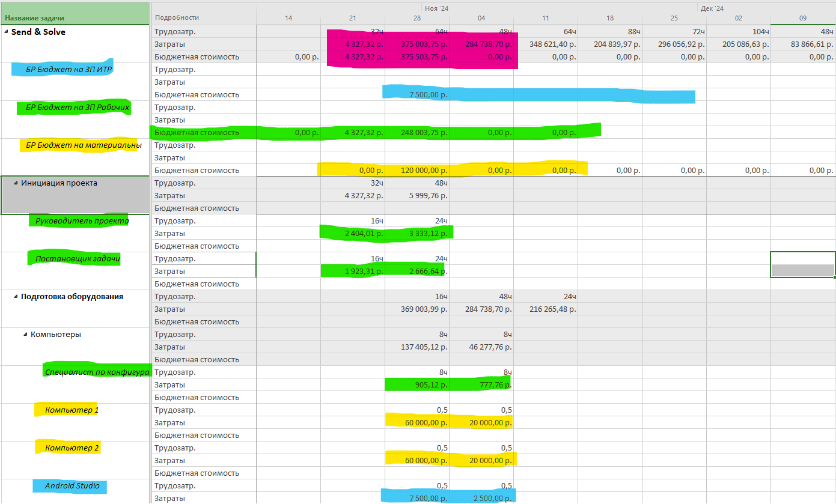Screen dimensions: 836x504
Task: Click the 296 056,92 р. cost cell
Action: click(674, 44)
